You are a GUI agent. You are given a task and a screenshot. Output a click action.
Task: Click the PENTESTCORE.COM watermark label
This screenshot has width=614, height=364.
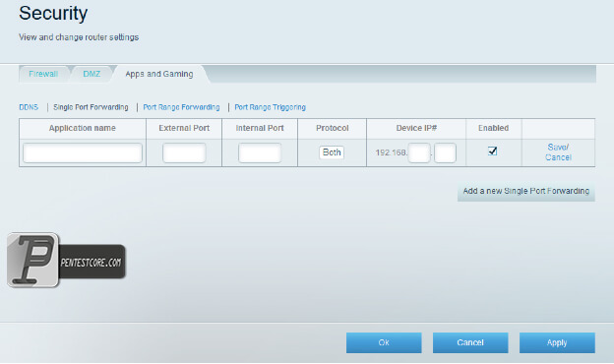(92, 263)
